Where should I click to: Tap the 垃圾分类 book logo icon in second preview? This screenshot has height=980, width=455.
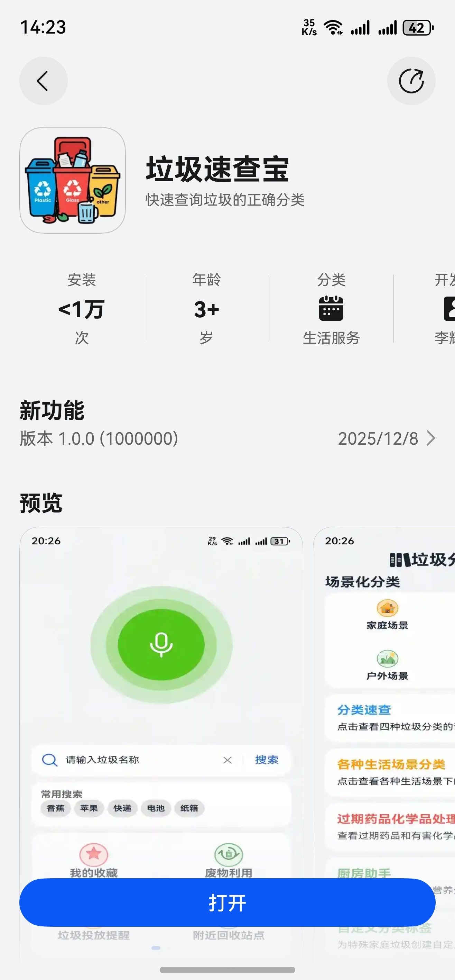coord(400,560)
